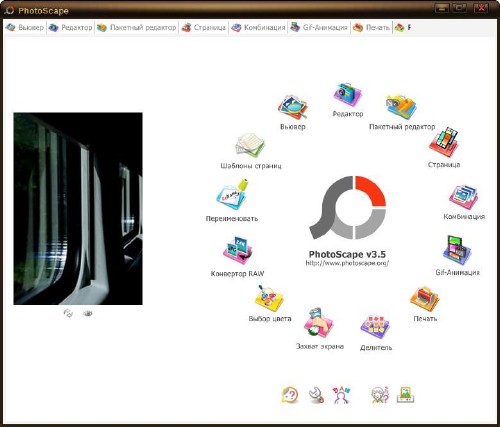
Task: Open the Пакетный редактор tab
Action: pyautogui.click(x=137, y=28)
